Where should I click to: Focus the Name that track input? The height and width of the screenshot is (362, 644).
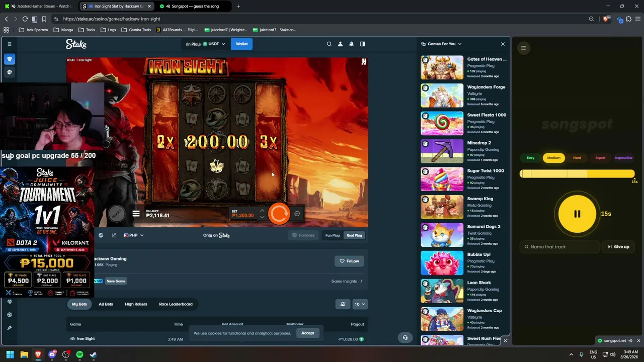(x=560, y=247)
